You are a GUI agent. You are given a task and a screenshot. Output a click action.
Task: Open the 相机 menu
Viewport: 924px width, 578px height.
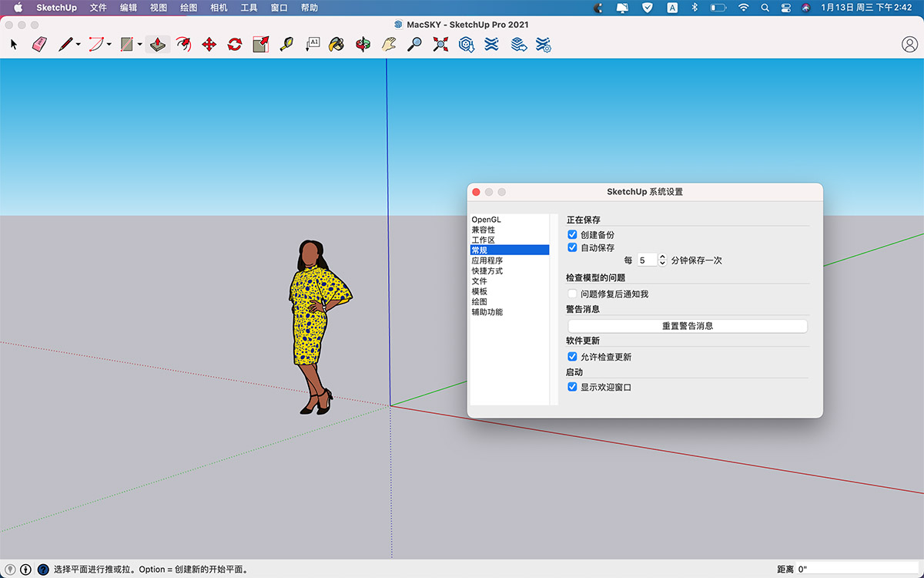click(219, 8)
